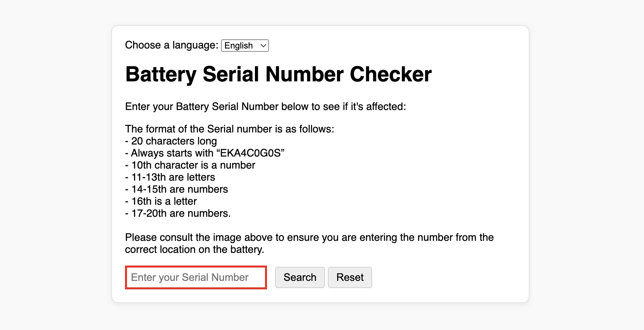Click the "Always starts with" rule line
The image size is (644, 330).
(x=205, y=153)
